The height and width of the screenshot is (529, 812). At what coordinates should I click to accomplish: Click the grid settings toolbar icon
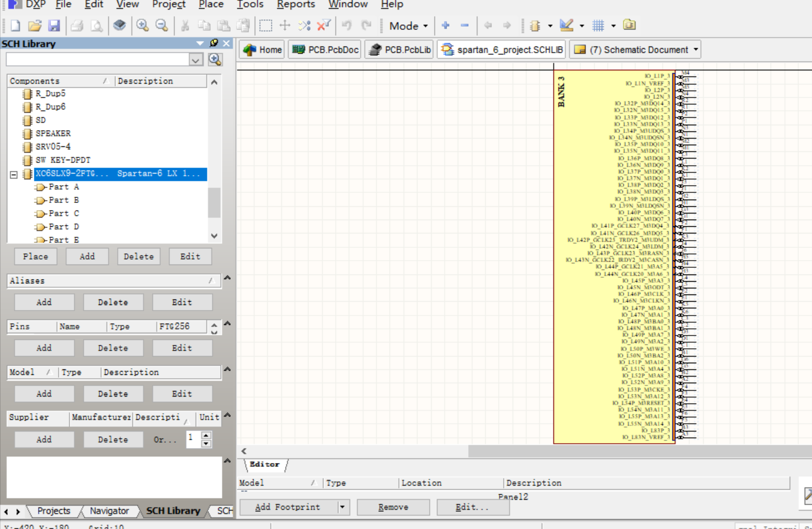point(598,26)
